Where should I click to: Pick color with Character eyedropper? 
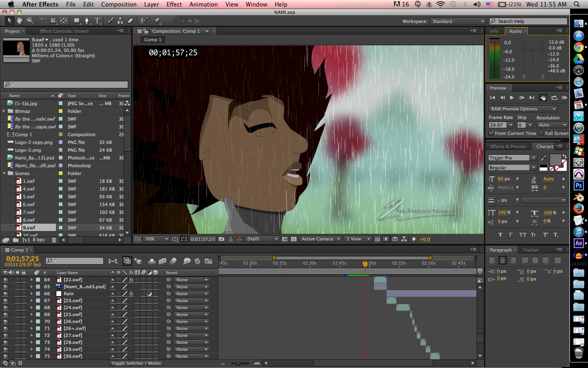pos(543,158)
